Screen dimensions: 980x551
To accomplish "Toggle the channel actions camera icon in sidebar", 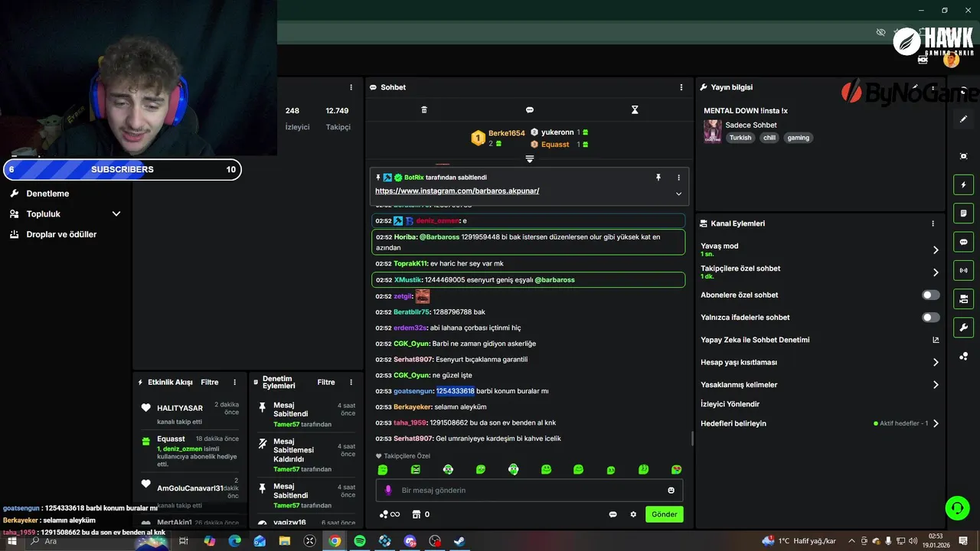I will click(963, 298).
